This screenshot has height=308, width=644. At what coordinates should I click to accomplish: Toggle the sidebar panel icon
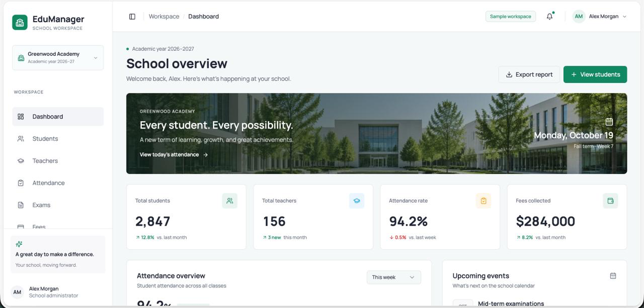(x=132, y=17)
